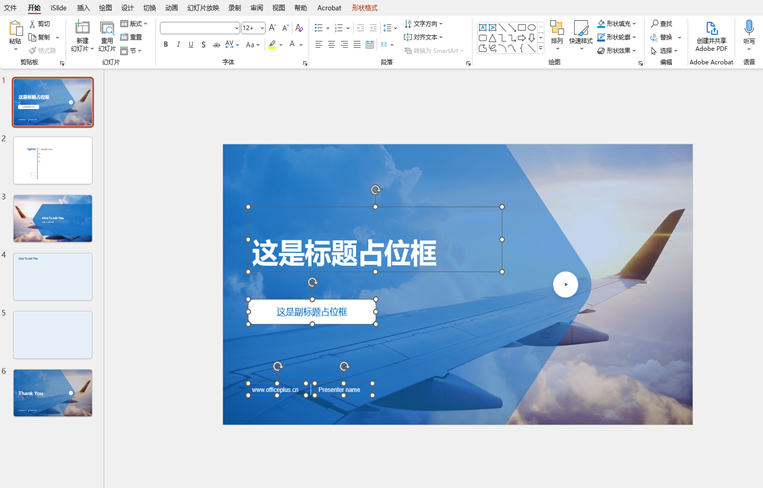Viewport: 763px width, 488px height.
Task: Expand the shapes gallery More arrow
Action: [x=541, y=48]
